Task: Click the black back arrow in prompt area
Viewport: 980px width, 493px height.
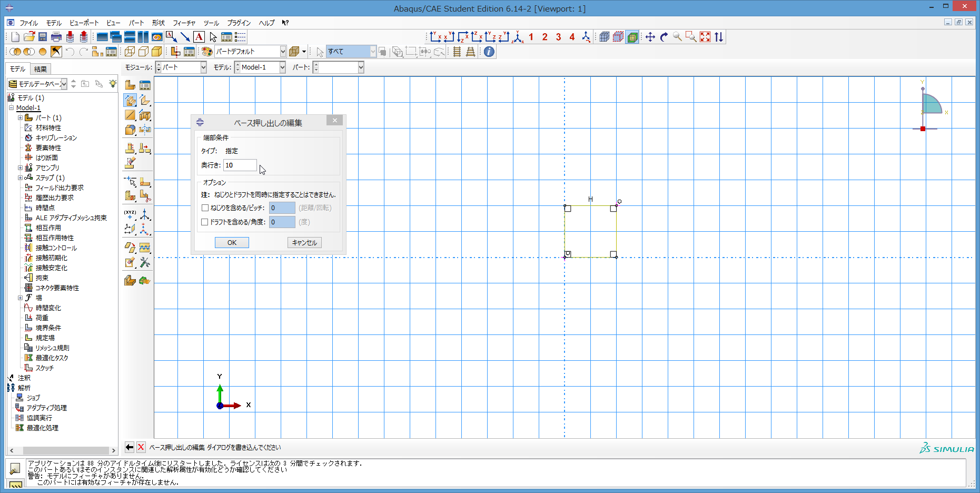Action: coord(130,447)
